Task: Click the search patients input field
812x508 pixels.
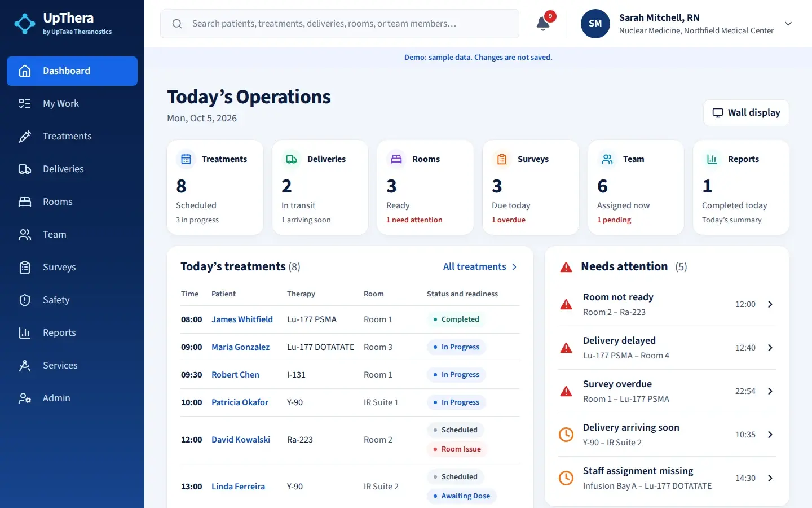Action: 339,24
